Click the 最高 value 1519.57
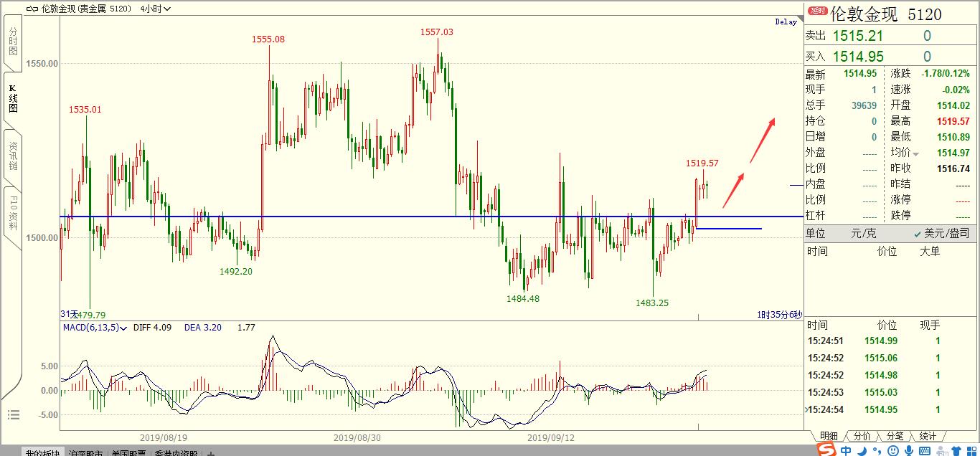This screenshot has height=456, width=980. (953, 121)
